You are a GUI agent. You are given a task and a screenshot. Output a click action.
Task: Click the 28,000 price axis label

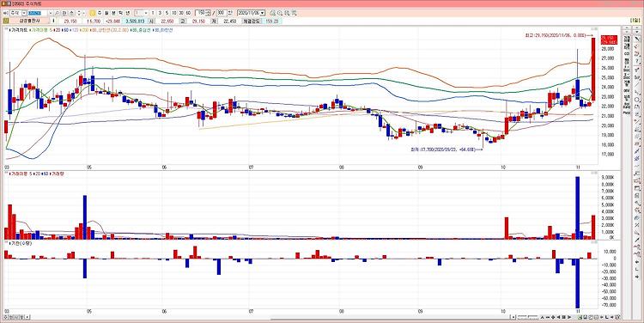tap(608, 48)
